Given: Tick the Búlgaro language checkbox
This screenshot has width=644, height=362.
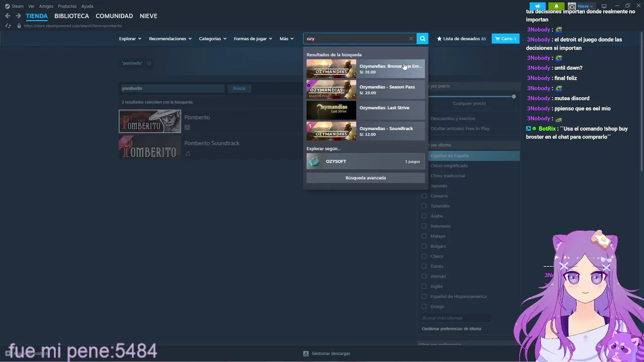Looking at the screenshot, I should pyautogui.click(x=424, y=246).
